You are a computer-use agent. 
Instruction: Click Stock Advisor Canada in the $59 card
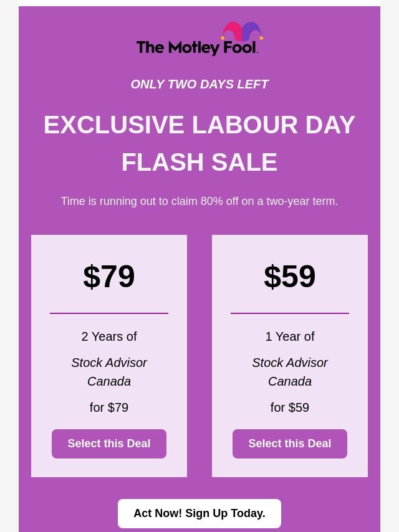(x=290, y=372)
